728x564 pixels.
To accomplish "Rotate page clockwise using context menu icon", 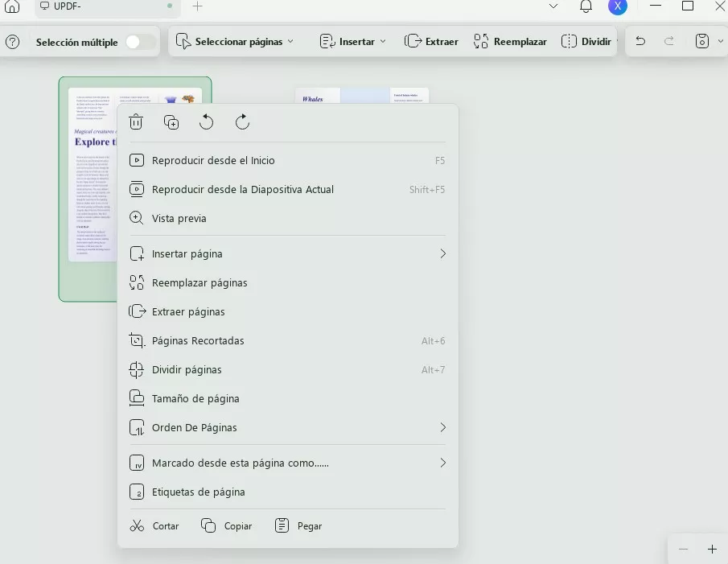I will [x=242, y=122].
